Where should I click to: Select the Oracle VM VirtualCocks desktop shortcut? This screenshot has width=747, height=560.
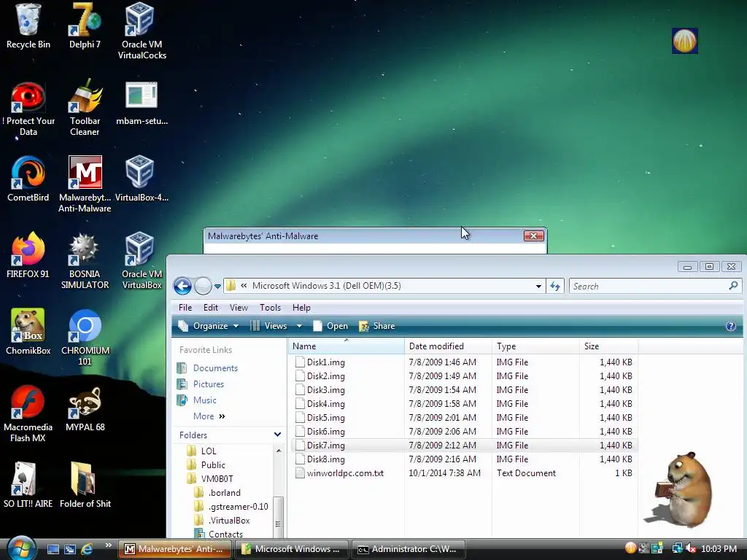(142, 31)
